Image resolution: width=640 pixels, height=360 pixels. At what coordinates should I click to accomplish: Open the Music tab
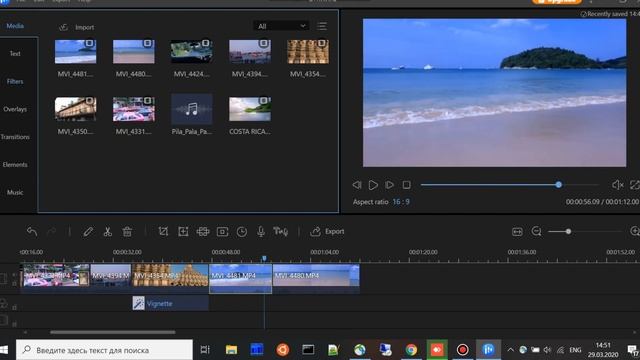(x=15, y=192)
